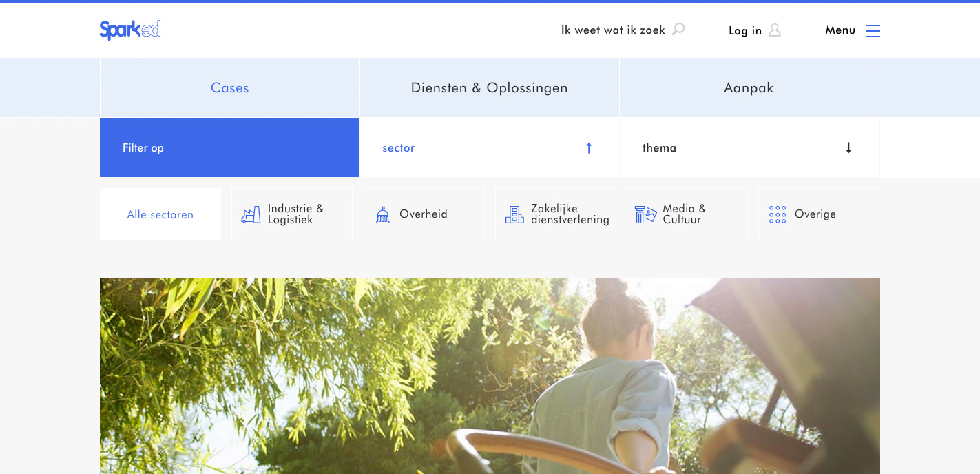This screenshot has height=474, width=980.
Task: Open the hamburger menu icon
Action: [873, 31]
